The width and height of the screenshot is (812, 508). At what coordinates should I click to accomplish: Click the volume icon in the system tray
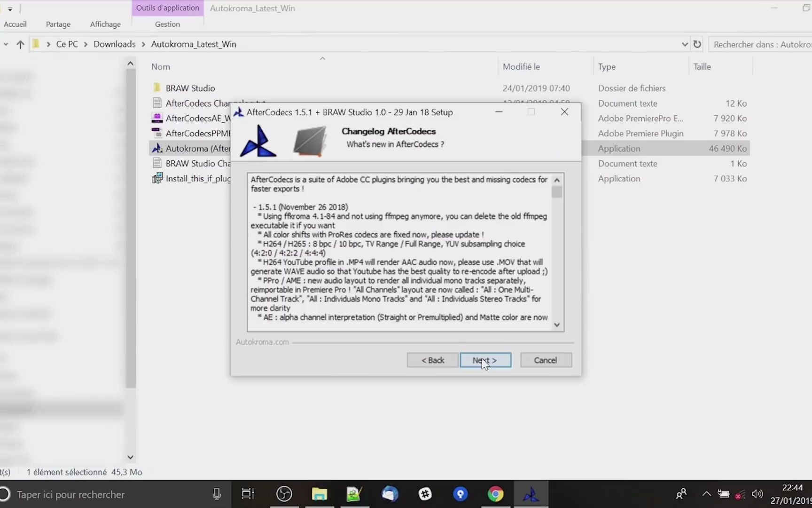[x=757, y=494]
